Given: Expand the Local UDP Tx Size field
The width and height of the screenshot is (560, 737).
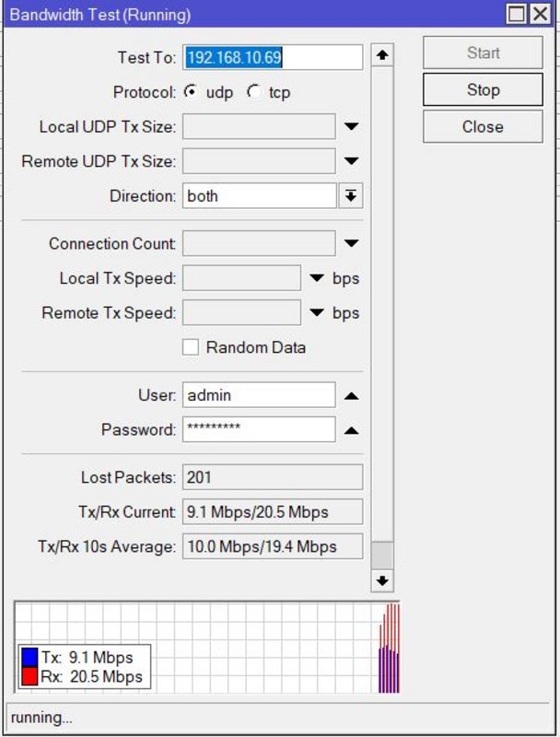Looking at the screenshot, I should click(352, 126).
